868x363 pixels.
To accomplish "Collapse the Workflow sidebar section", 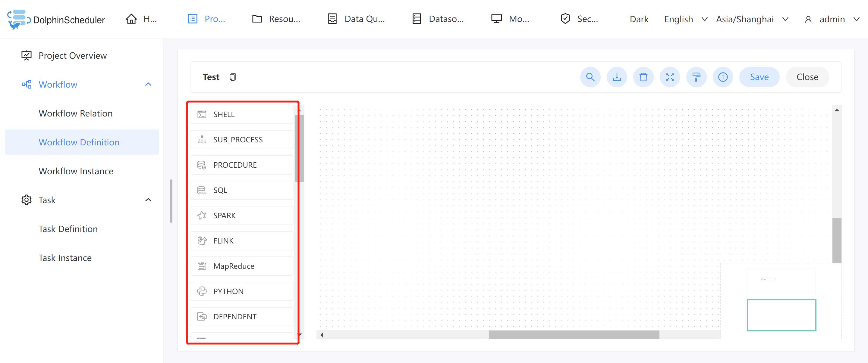I will (x=148, y=85).
